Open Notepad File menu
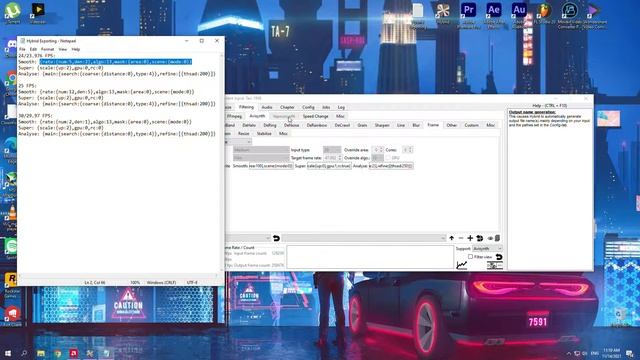 22,49
